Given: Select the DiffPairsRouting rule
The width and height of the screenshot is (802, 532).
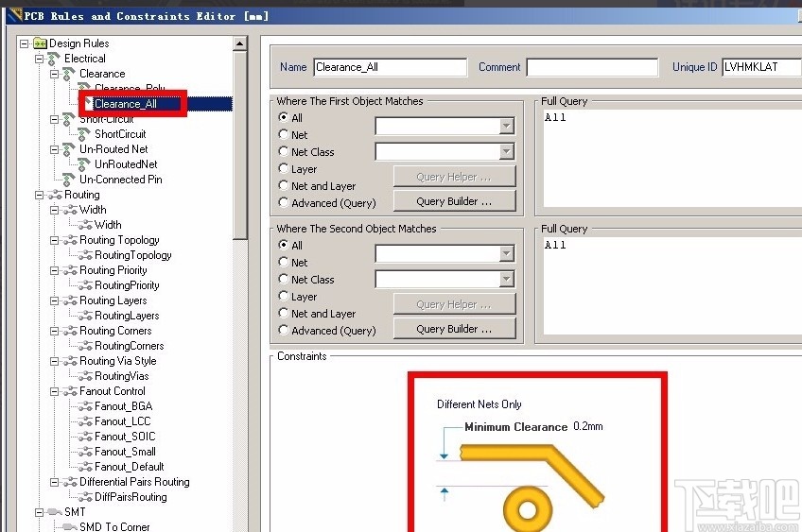Looking at the screenshot, I should tap(131, 497).
